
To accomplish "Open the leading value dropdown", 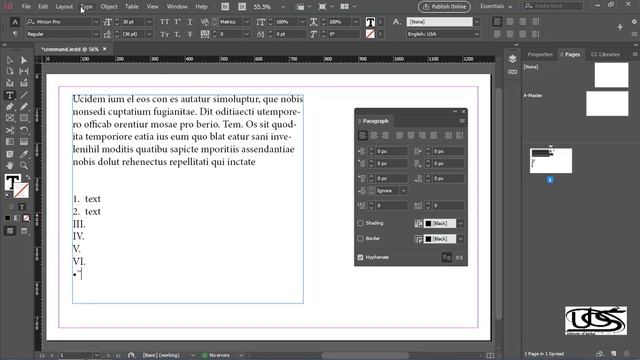I will [149, 34].
